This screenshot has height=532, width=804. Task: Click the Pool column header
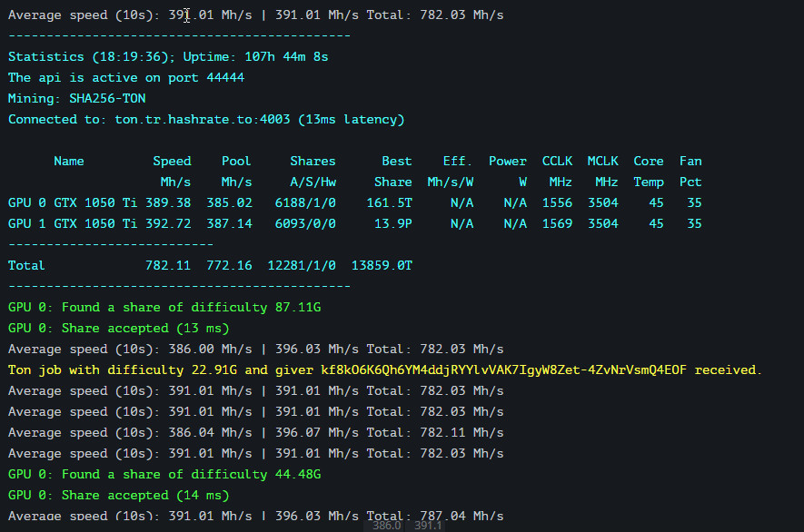(x=236, y=162)
